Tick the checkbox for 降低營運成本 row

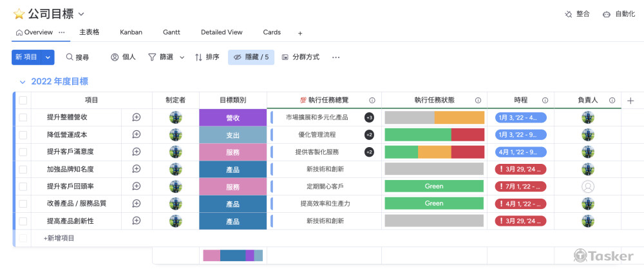click(x=23, y=135)
